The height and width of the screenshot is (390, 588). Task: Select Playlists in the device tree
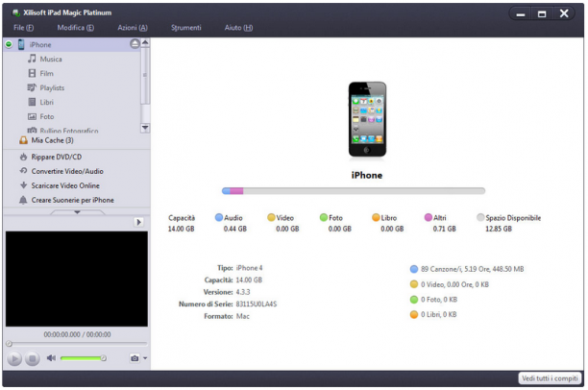click(52, 87)
